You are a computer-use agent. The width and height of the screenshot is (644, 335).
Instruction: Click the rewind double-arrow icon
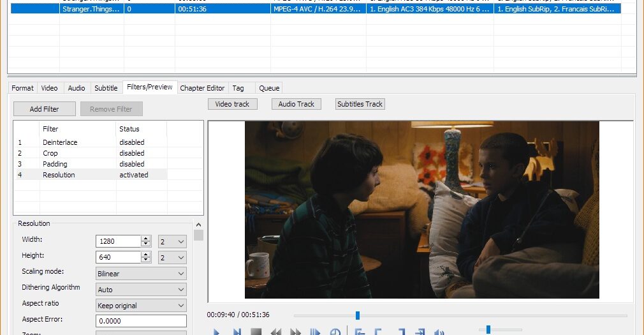pyautogui.click(x=276, y=331)
